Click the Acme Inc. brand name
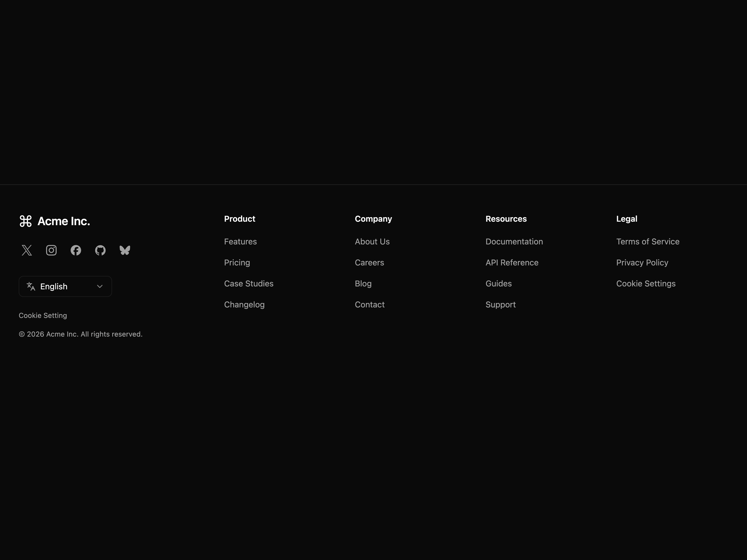The height and width of the screenshot is (560, 747). click(64, 221)
